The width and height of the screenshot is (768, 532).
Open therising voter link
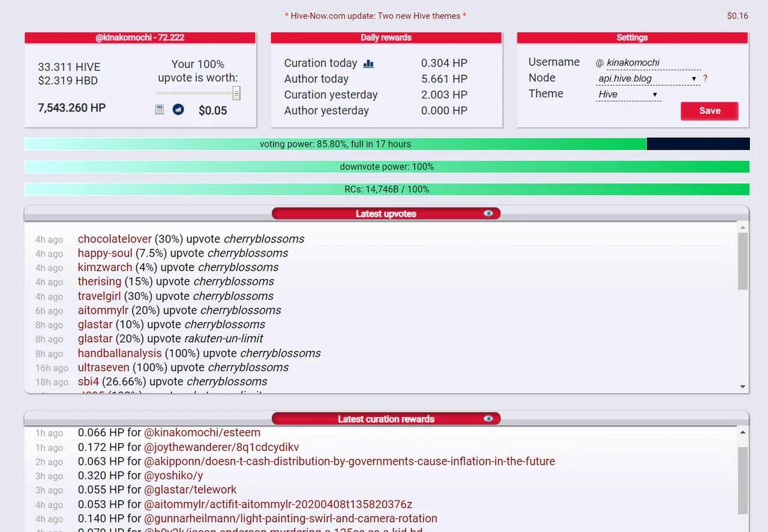[x=100, y=281]
